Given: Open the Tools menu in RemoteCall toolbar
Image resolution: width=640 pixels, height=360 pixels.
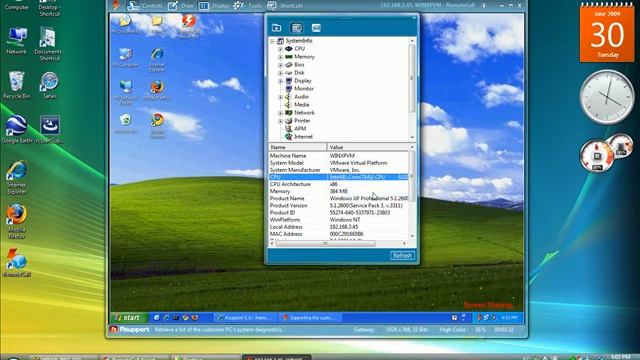Looking at the screenshot, I should click(247, 6).
